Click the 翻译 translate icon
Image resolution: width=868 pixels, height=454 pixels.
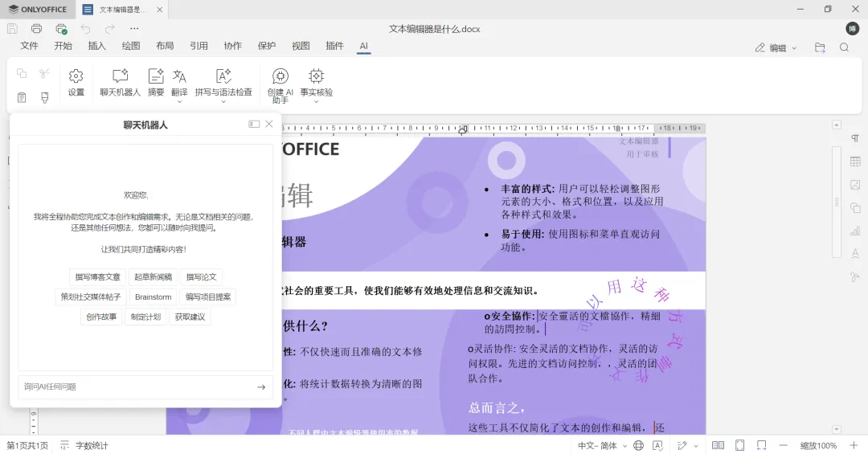click(179, 76)
